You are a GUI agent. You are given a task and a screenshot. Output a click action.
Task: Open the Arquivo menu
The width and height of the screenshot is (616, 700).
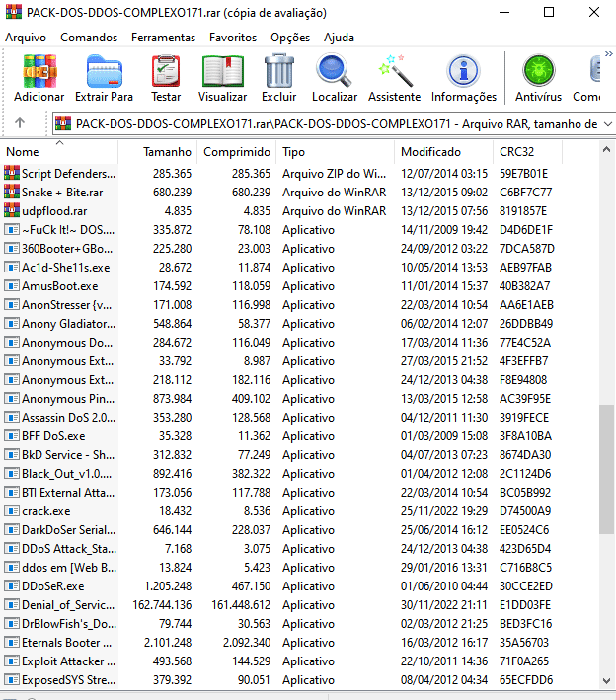coord(26,38)
